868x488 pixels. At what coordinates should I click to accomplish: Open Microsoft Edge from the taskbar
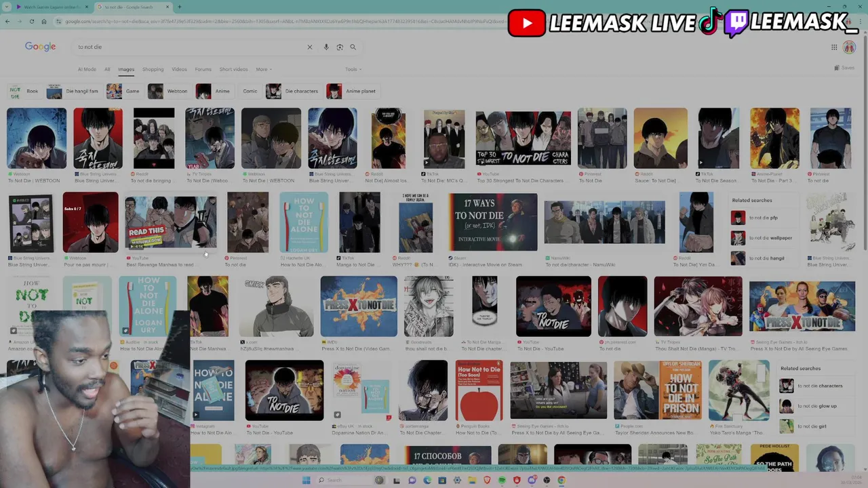427,481
